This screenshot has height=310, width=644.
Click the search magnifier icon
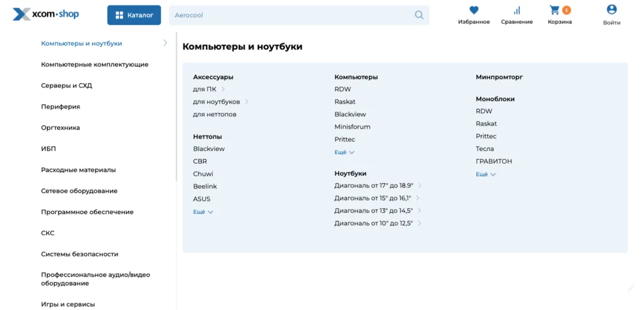coord(419,15)
